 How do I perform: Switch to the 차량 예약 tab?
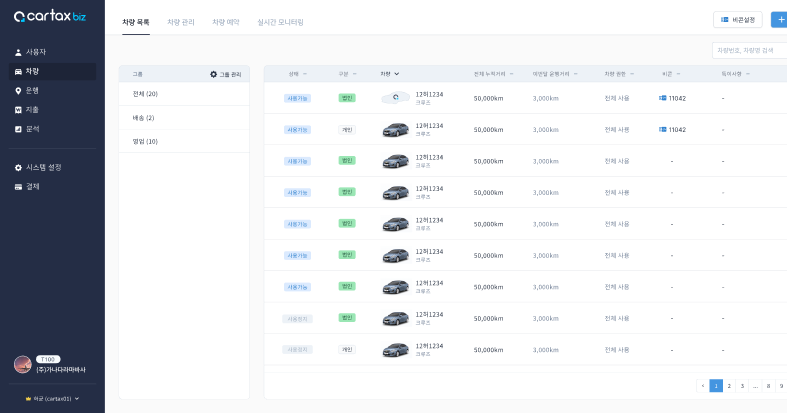point(226,22)
